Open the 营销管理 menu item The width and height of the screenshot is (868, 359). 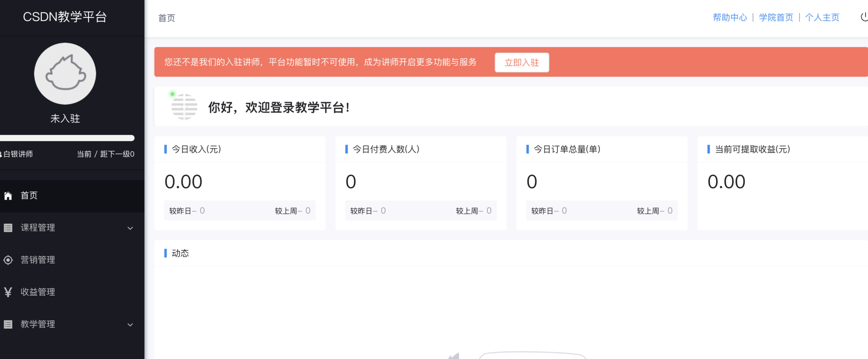[72, 260]
